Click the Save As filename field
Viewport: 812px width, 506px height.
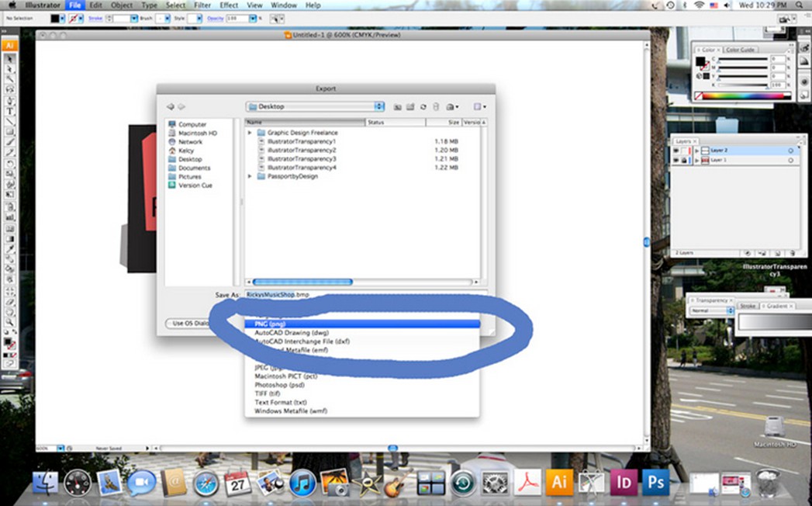[365, 294]
